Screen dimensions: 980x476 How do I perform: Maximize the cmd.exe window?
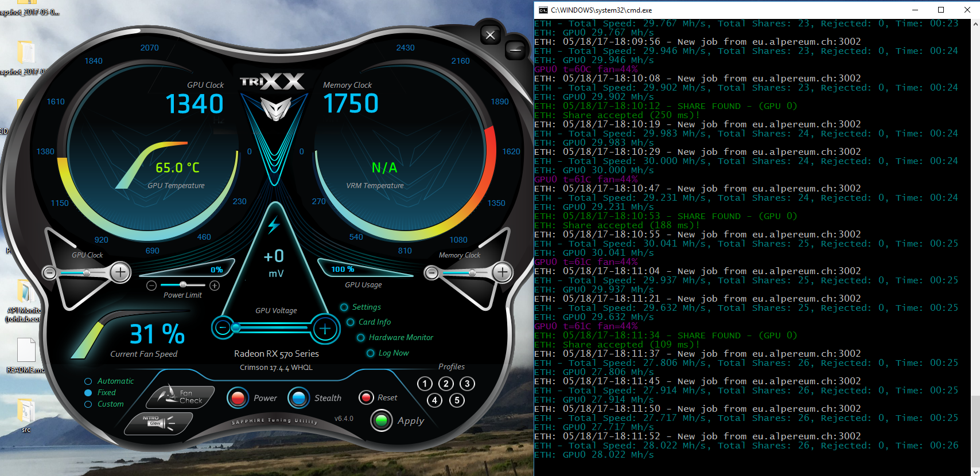(941, 10)
